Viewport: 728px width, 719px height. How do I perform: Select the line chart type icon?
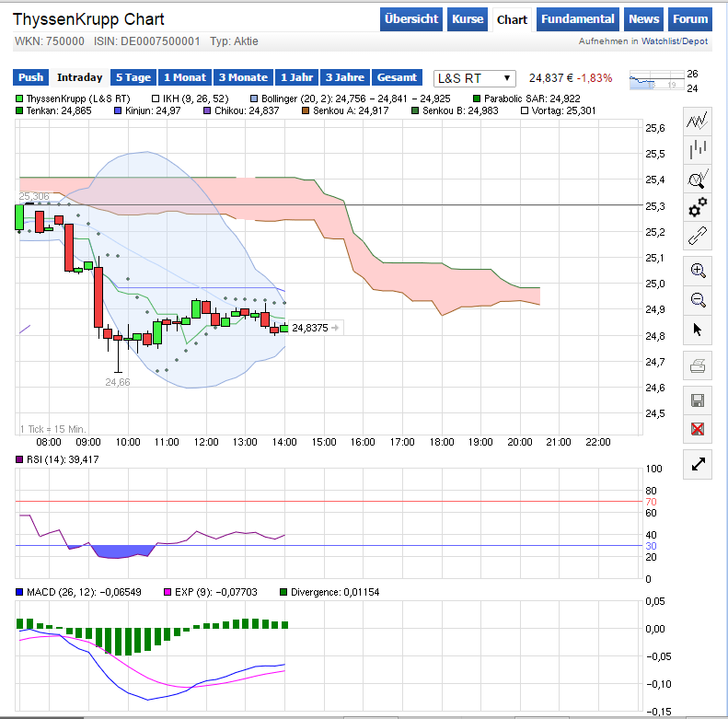[698, 120]
